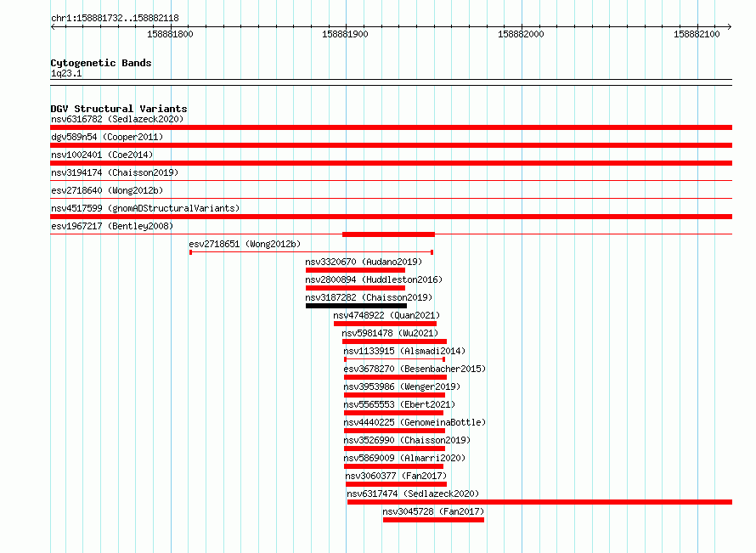Click the left arrow of the ruler
Image resolution: width=756 pixels, height=553 pixels.
click(53, 27)
